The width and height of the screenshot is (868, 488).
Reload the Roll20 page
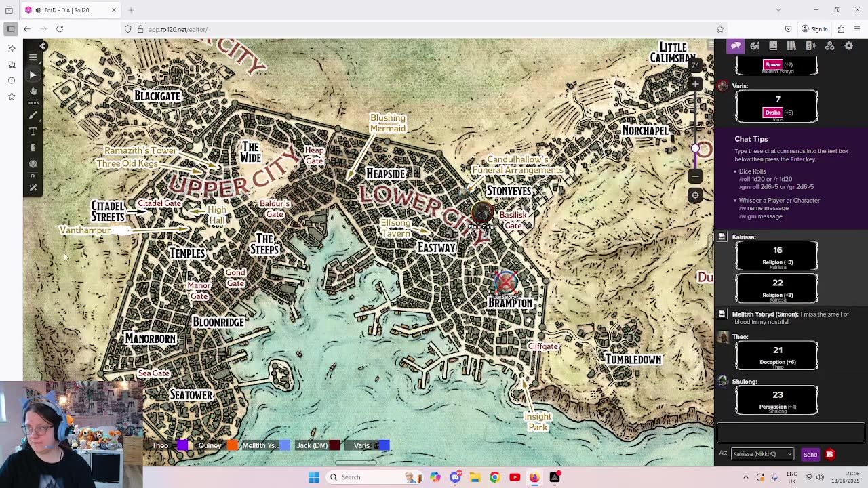coord(60,29)
